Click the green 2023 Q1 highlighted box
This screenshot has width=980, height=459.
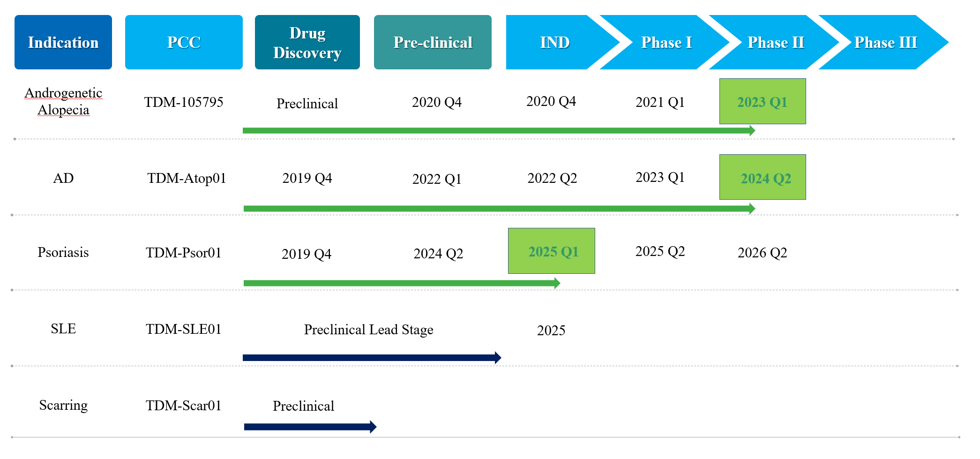[763, 101]
